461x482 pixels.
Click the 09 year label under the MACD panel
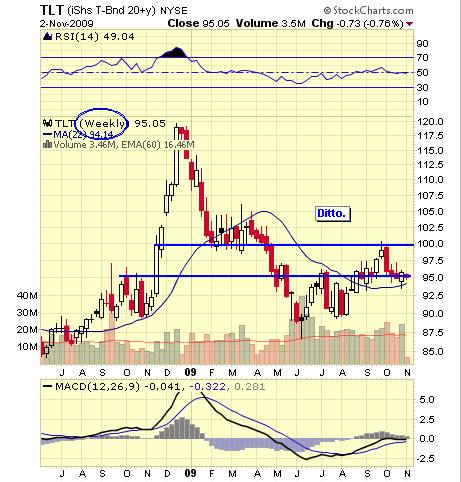pyautogui.click(x=190, y=474)
